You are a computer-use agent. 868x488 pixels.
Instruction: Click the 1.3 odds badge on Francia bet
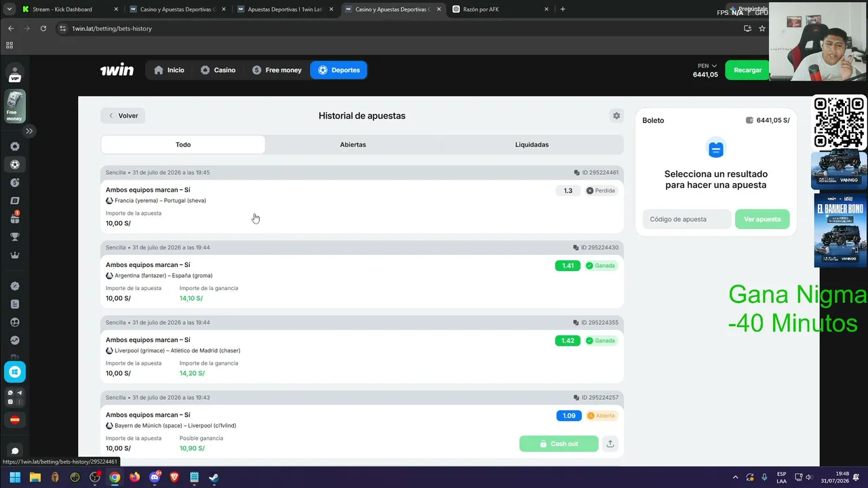[568, 190]
